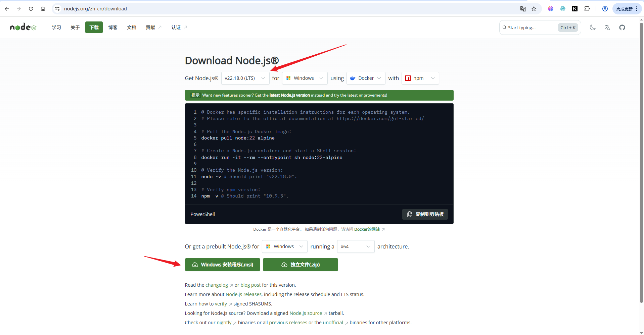This screenshot has height=335, width=644.
Task: Open the GitHub icon link
Action: point(622,27)
